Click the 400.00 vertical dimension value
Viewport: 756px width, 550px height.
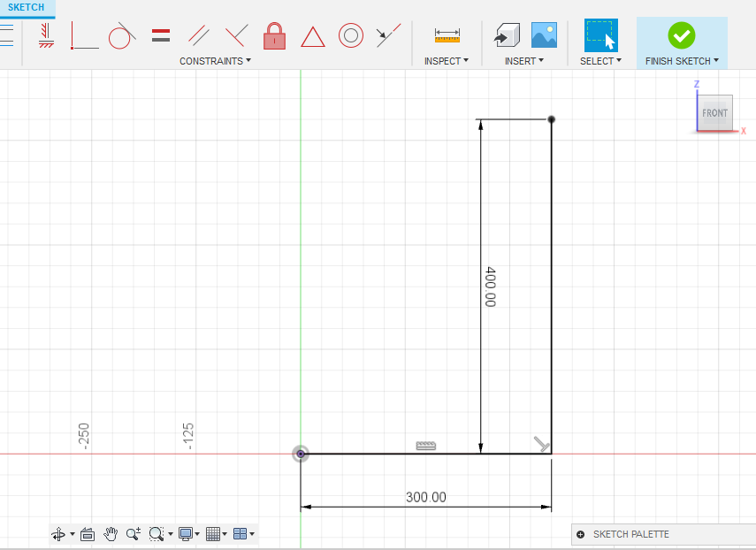[x=491, y=286]
